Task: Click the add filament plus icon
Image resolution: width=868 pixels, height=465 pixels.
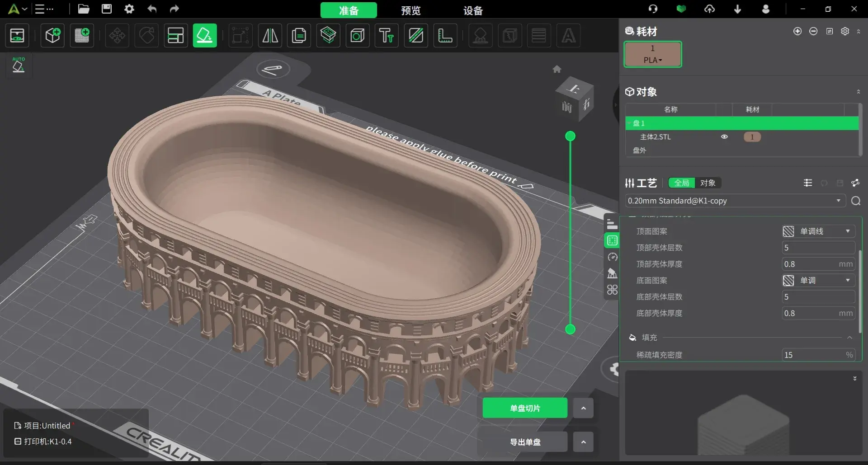Action: [x=797, y=31]
